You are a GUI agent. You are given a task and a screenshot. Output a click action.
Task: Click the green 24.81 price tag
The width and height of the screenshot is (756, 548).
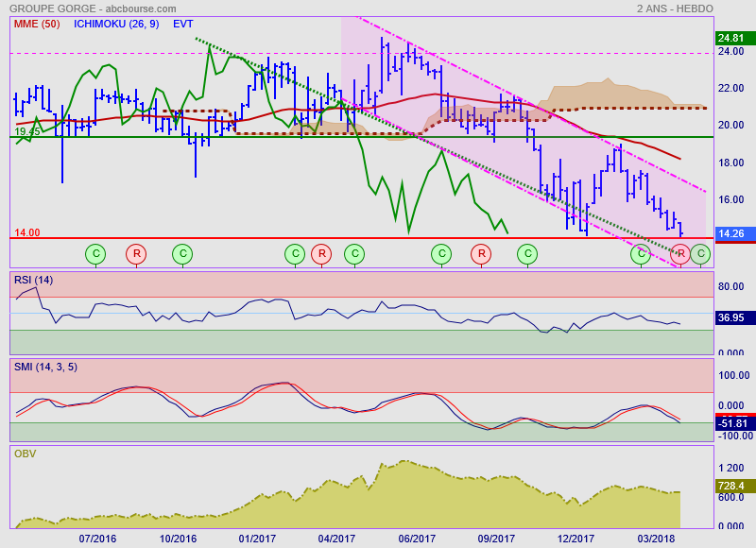click(735, 38)
